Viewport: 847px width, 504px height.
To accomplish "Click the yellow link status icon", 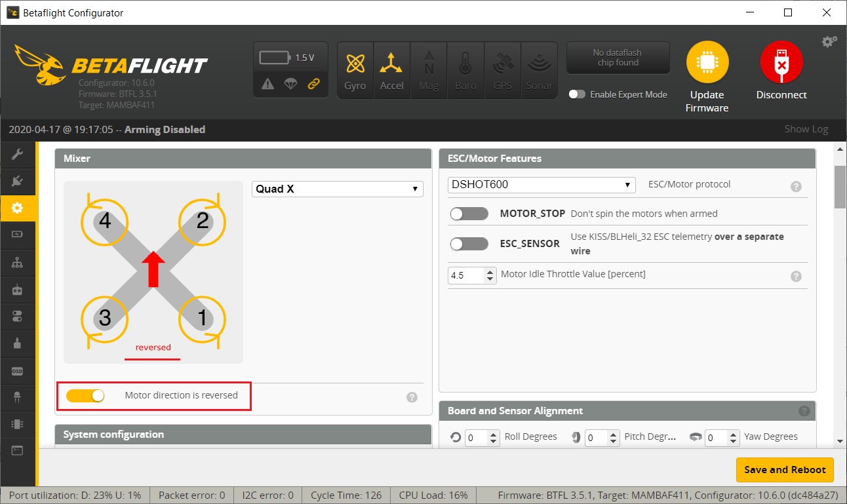I will (313, 84).
